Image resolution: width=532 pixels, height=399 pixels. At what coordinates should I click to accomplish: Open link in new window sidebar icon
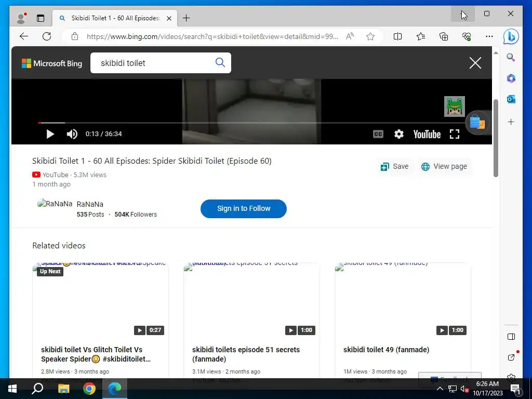511,357
